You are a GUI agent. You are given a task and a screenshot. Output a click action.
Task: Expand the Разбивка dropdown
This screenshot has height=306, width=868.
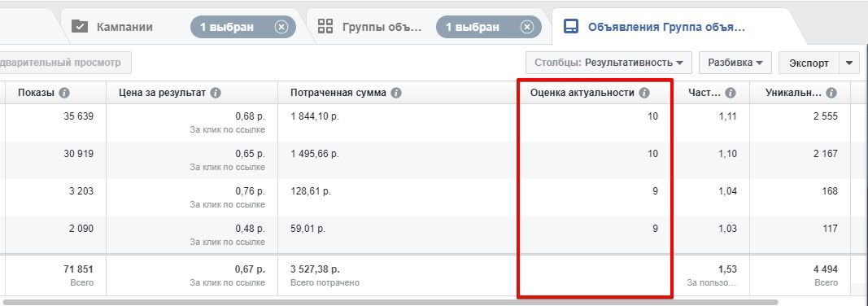coord(735,63)
